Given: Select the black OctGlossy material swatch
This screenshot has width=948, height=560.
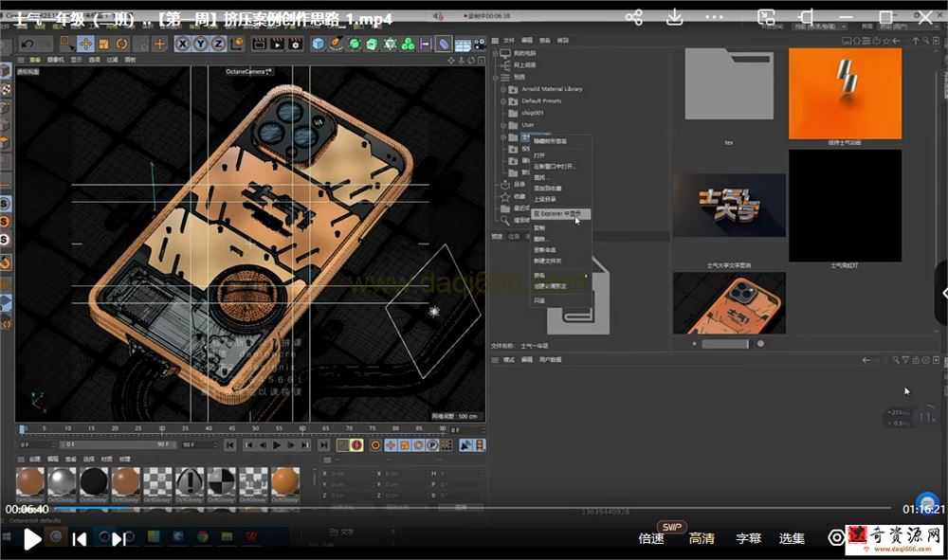Looking at the screenshot, I should coord(94,485).
